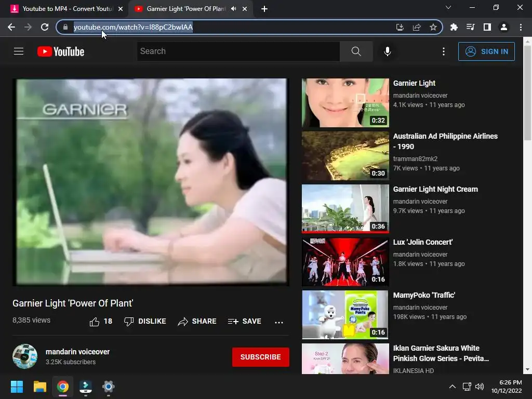532x399 pixels.
Task: Click the search magnifier button
Action: (356, 51)
